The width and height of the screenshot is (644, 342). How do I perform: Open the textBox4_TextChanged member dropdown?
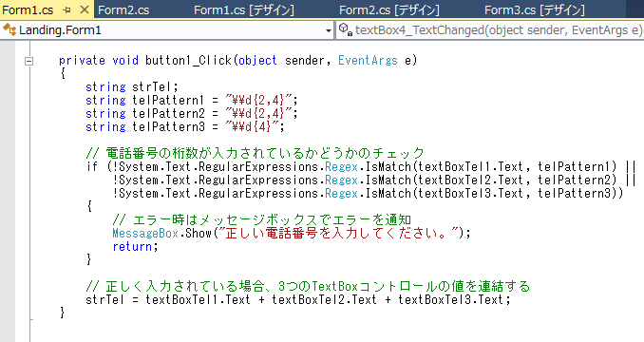pos(490,30)
